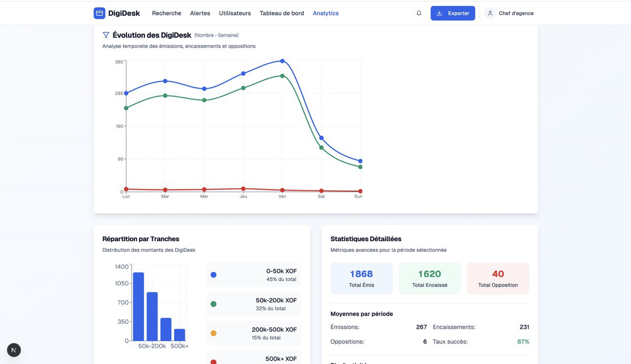631x364 pixels.
Task: Click the Total Émis stat card
Action: [361, 278]
